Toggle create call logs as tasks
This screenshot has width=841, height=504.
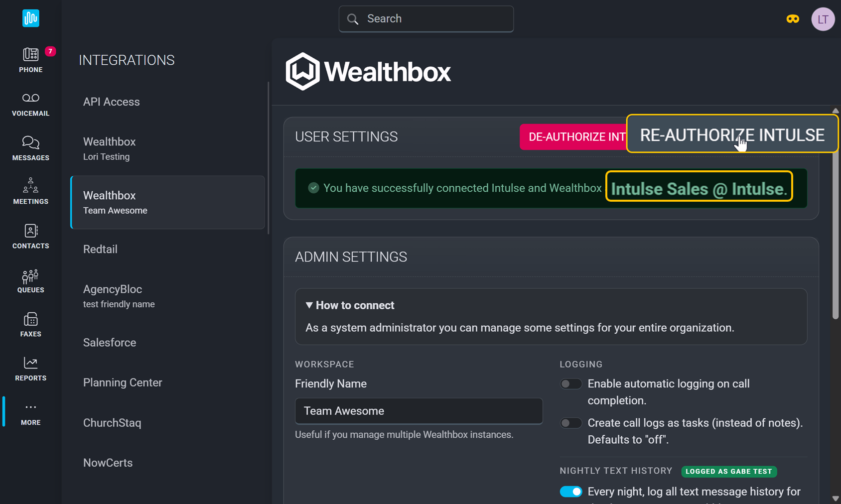pyautogui.click(x=571, y=423)
